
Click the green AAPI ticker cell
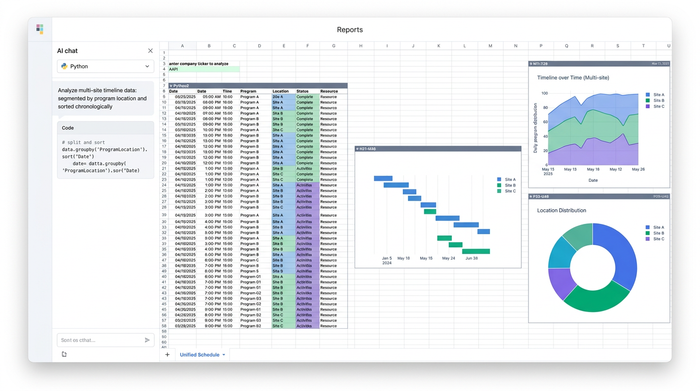pos(204,69)
